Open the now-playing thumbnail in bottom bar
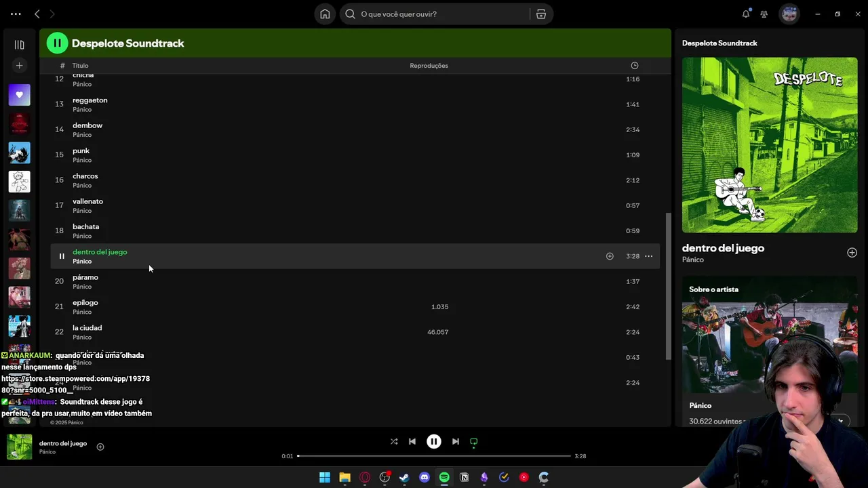This screenshot has height=488, width=868. [19, 447]
